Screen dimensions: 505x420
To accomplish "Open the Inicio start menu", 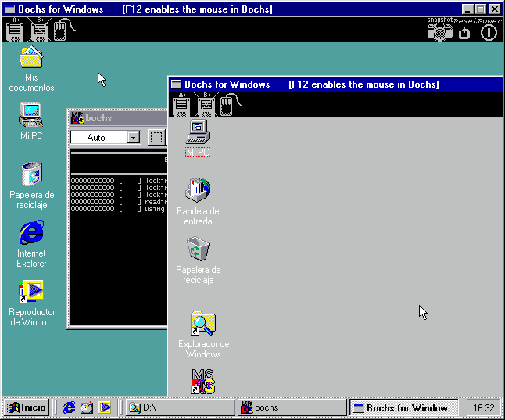I will click(x=27, y=407).
